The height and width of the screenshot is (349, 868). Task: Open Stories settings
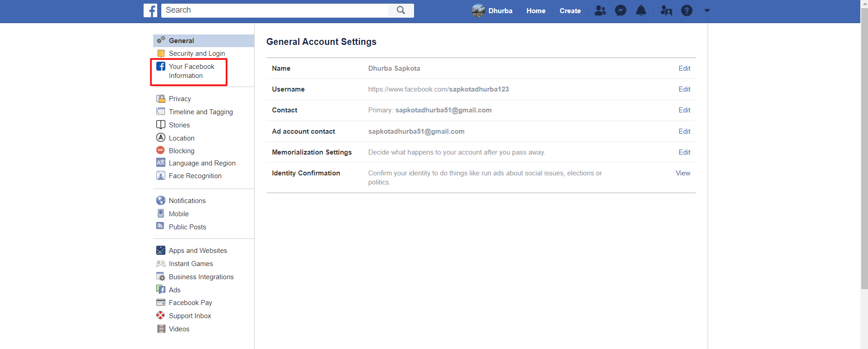179,125
